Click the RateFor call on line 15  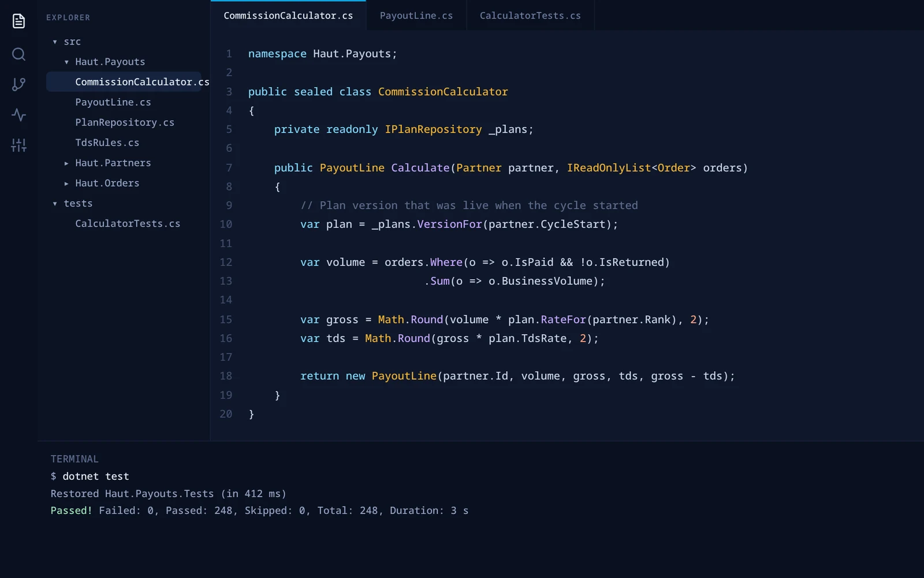563,320
